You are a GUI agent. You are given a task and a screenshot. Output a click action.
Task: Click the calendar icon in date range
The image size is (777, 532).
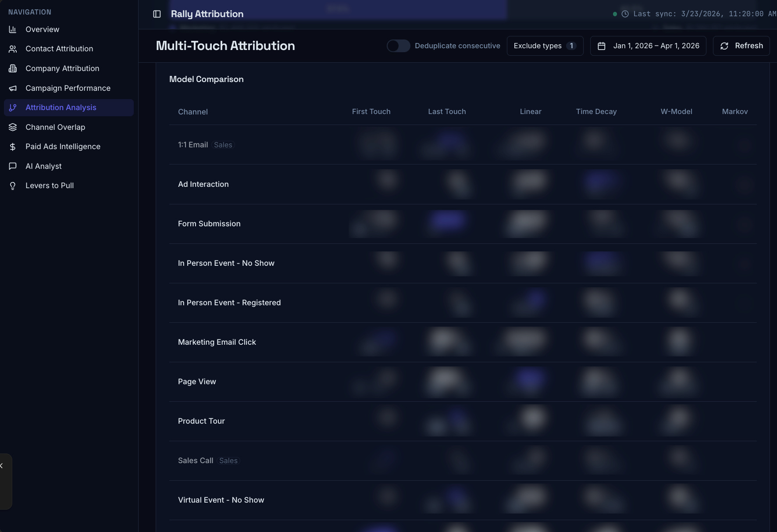pos(602,46)
